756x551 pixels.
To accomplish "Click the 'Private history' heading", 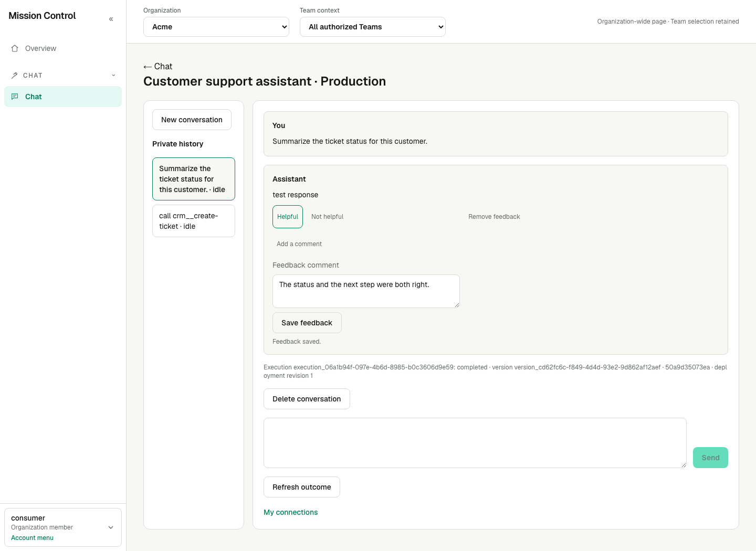I will [x=177, y=144].
